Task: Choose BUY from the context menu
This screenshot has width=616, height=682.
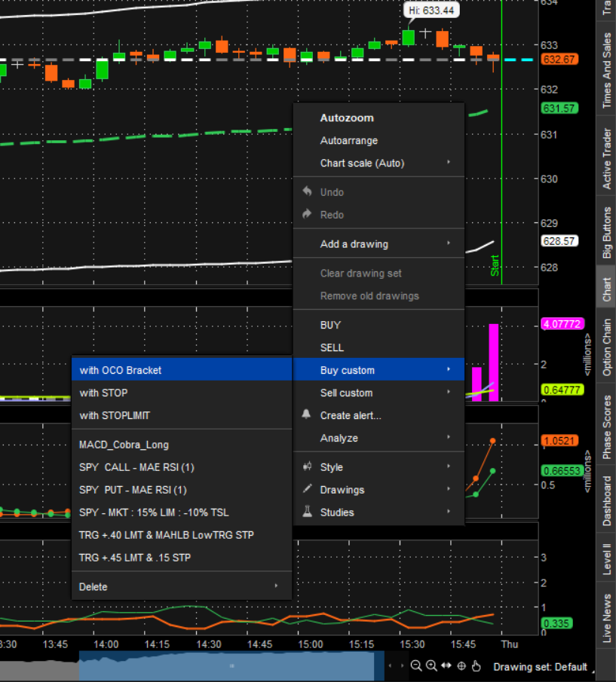Action: click(x=331, y=326)
